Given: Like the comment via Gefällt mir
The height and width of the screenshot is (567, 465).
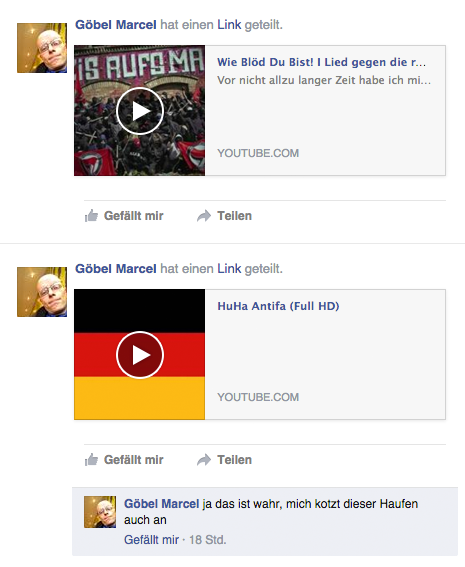Looking at the screenshot, I should pyautogui.click(x=152, y=540).
